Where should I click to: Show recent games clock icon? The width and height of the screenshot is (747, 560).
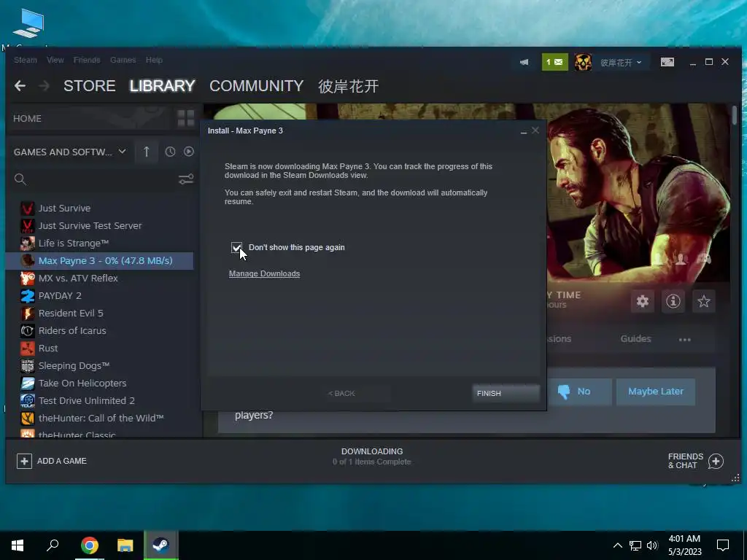(x=170, y=152)
